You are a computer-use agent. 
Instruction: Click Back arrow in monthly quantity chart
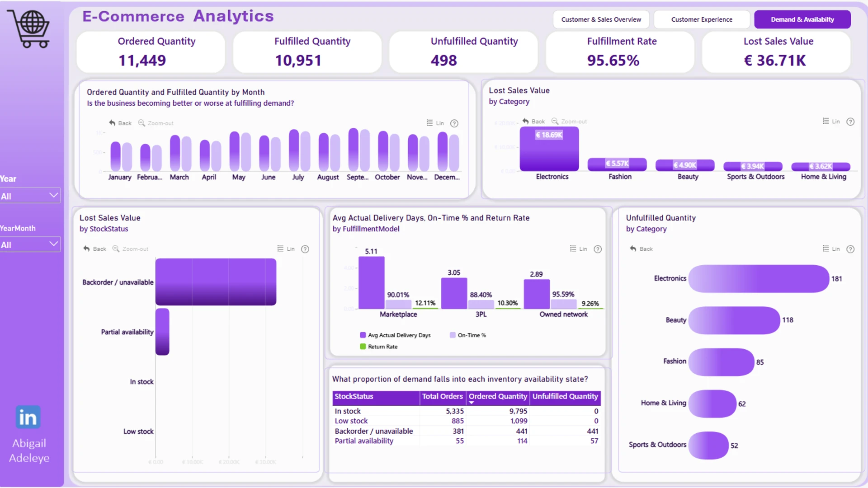[112, 123]
